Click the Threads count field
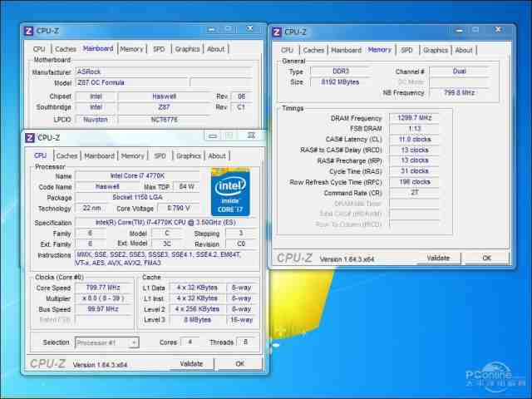Image resolution: width=532 pixels, height=399 pixels. [245, 342]
